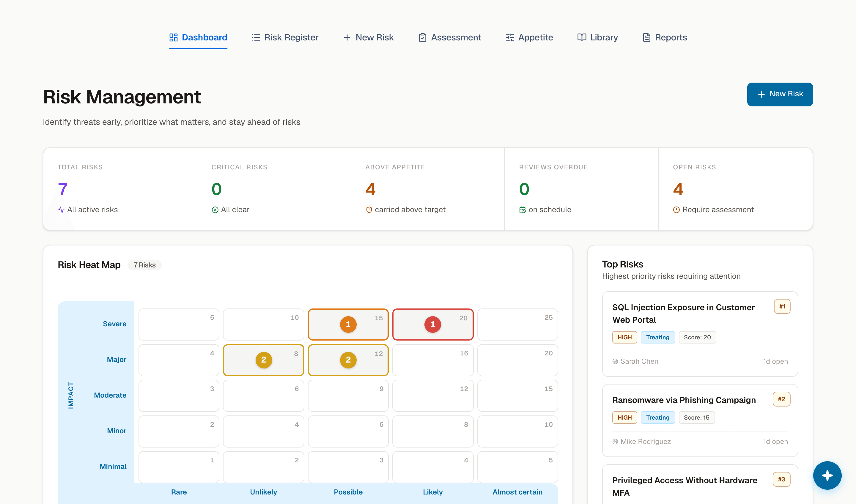Viewport: 856px width, 504px height.
Task: Click the Unlikely likelihood column label
Action: coord(264,492)
